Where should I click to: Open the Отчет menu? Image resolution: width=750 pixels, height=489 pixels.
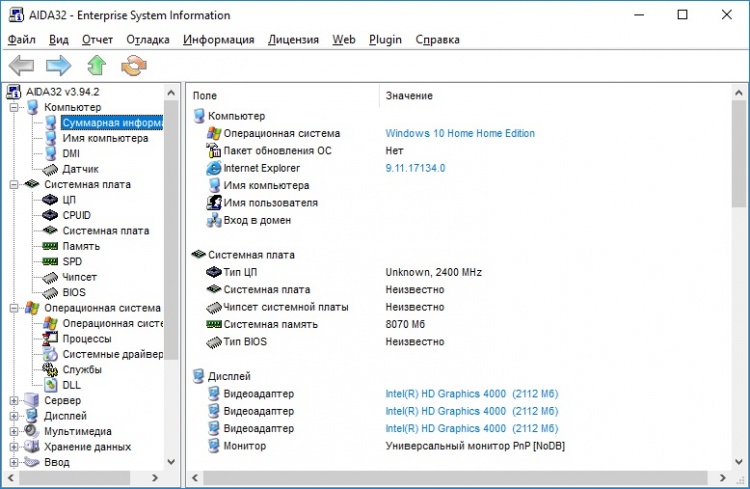click(97, 40)
